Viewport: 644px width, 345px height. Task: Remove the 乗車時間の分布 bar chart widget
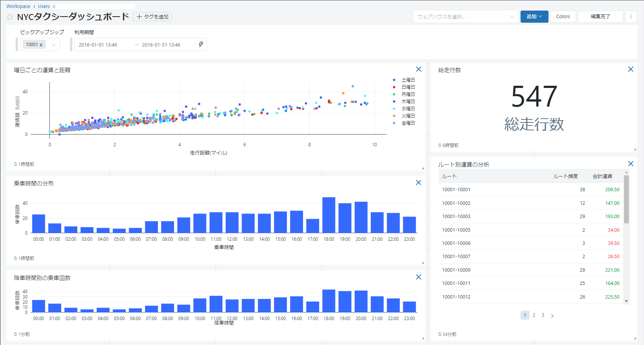[418, 183]
